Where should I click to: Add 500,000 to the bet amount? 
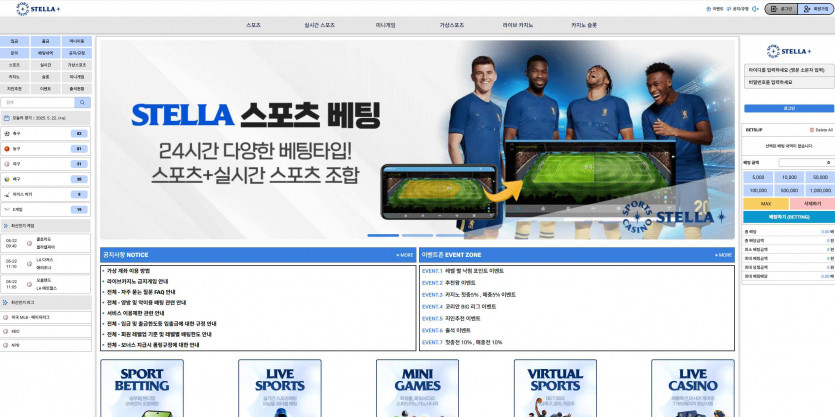(x=789, y=190)
